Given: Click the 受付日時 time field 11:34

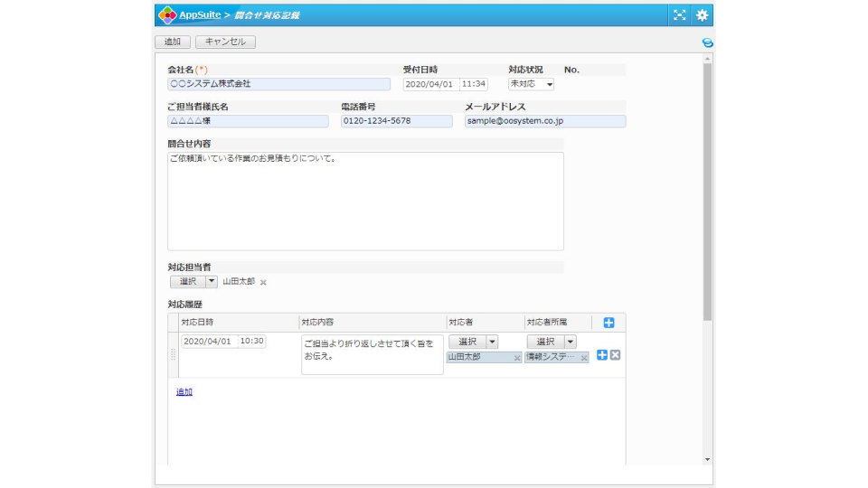Looking at the screenshot, I should pyautogui.click(x=473, y=84).
